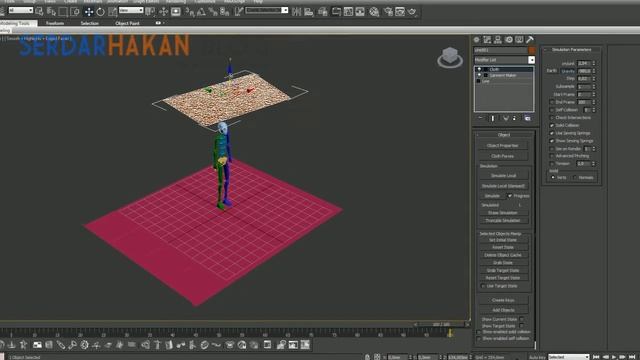Toggle the Progress checkbox next to Simulate
This screenshot has height=360, width=640.
pyautogui.click(x=509, y=196)
